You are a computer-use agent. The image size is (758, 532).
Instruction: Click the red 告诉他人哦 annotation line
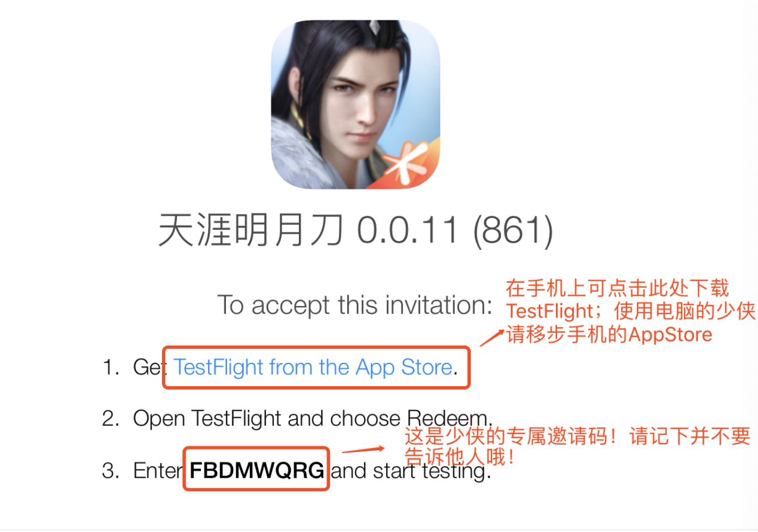tap(459, 458)
